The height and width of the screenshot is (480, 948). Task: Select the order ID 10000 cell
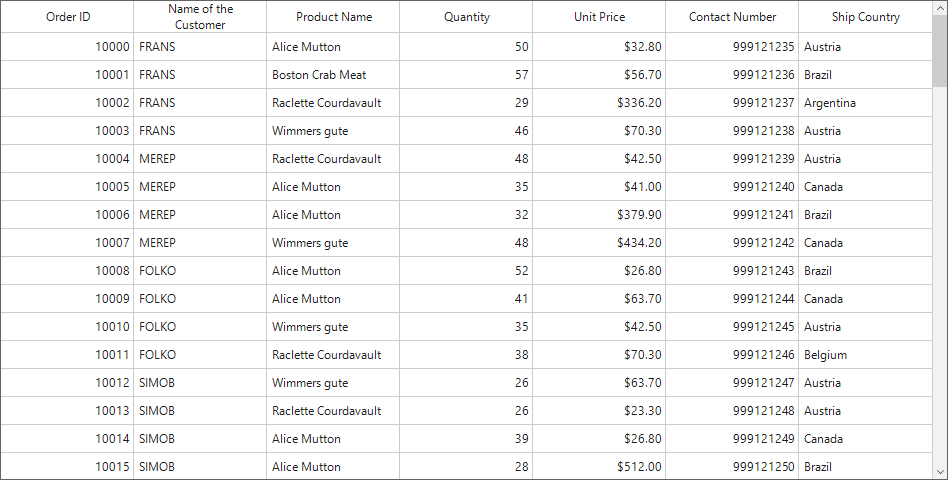pyautogui.click(x=67, y=47)
